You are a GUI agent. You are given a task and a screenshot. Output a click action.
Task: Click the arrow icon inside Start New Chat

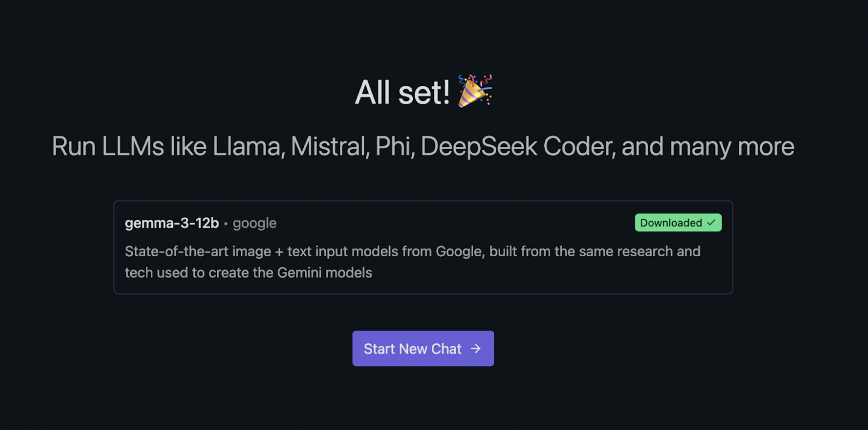[476, 348]
